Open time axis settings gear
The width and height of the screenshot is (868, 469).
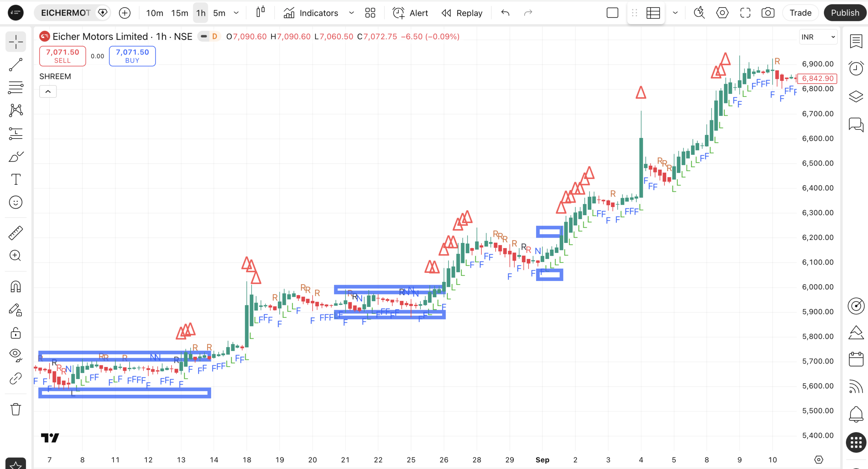coord(818,460)
